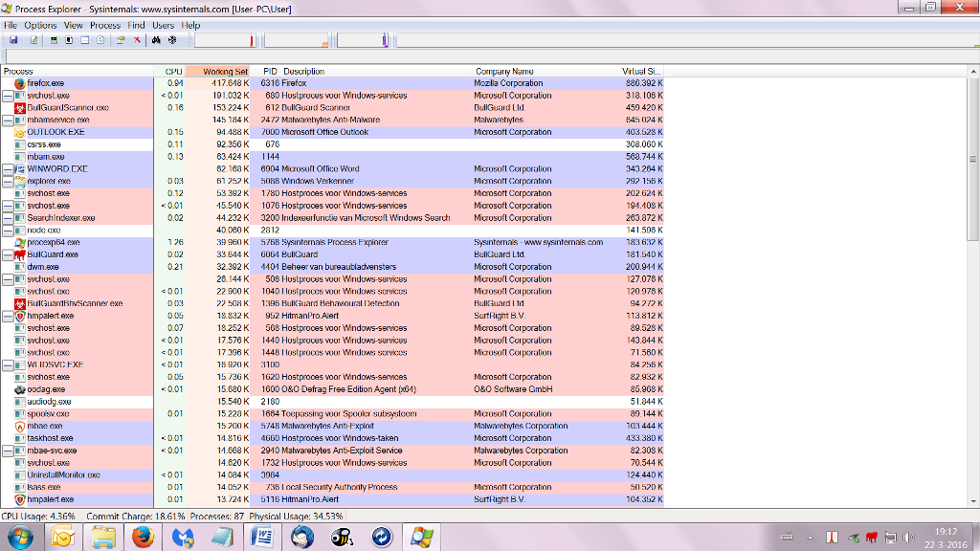Sort by the Process column header
Viewport: 980px width, 551px height.
coord(78,71)
